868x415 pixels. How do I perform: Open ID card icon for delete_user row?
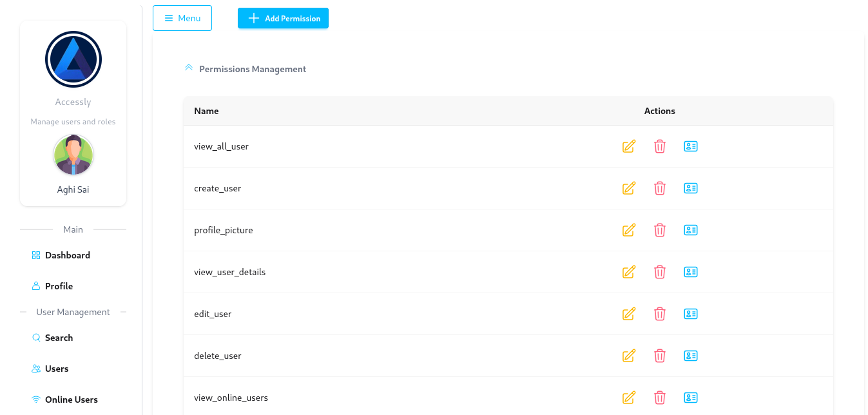690,356
